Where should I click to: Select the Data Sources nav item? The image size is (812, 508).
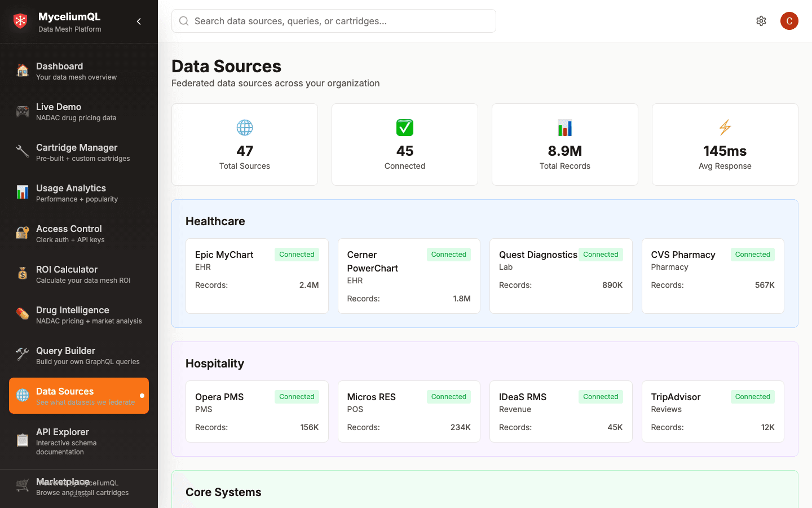click(79, 396)
